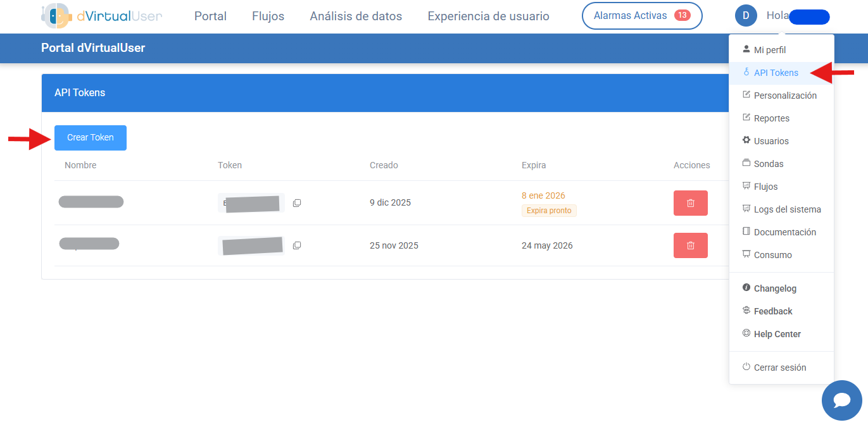Click the Acciones column header
This screenshot has width=868, height=427.
click(692, 165)
